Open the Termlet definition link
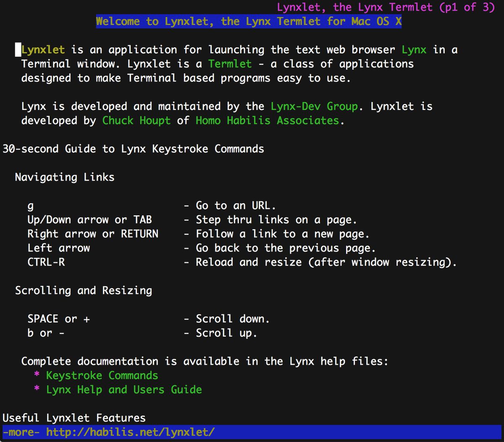 coord(230,64)
